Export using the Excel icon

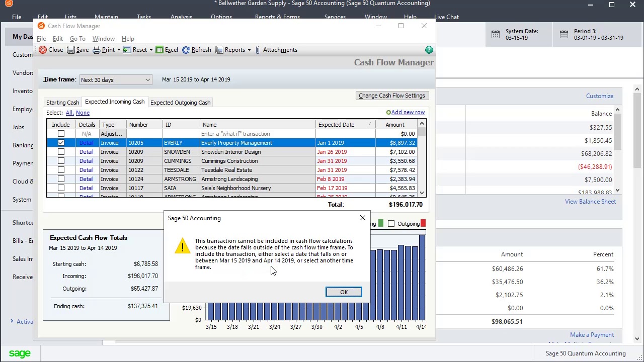(x=159, y=50)
